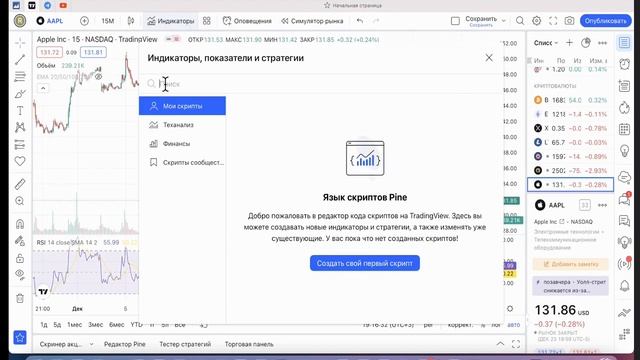
Task: Close the indicators dialog
Action: click(x=489, y=58)
